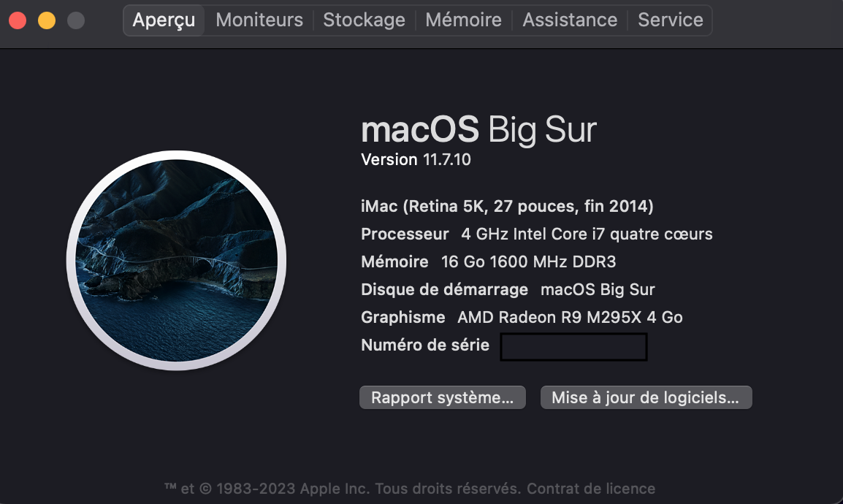Click the Rapport système button
Image resolution: width=843 pixels, height=504 pixels.
442,398
